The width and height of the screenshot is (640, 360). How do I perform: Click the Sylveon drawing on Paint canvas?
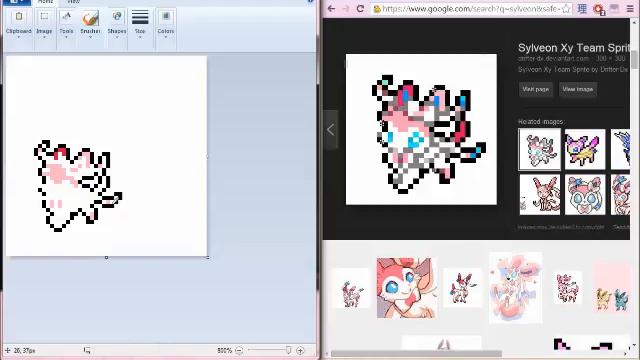[78, 186]
